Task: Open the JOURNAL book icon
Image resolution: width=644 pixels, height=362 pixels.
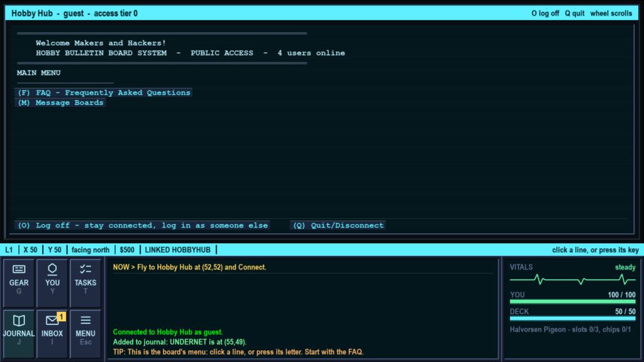Action: click(19, 333)
